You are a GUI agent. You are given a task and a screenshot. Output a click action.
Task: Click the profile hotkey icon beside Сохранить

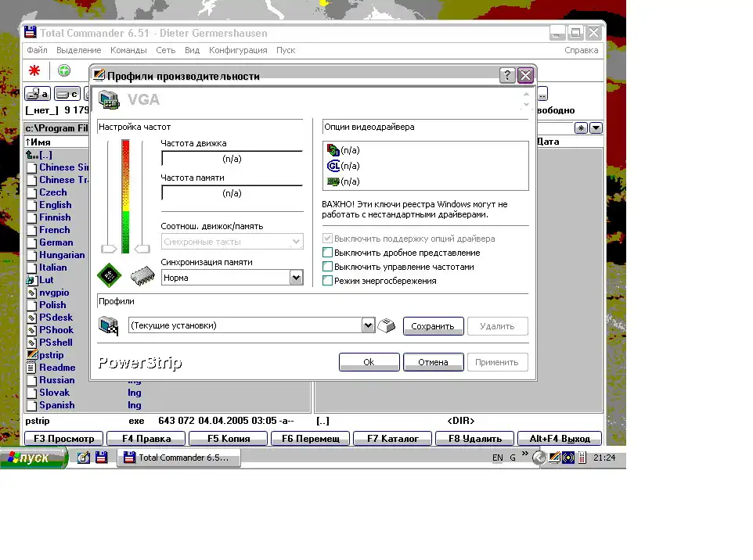pos(387,326)
